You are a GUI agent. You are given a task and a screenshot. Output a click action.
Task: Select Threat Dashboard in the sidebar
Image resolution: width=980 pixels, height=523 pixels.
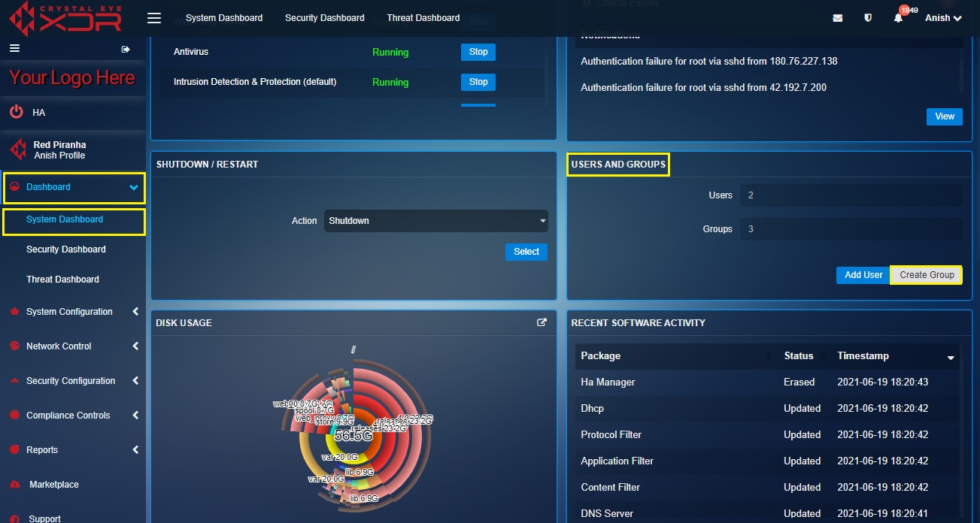tap(62, 280)
